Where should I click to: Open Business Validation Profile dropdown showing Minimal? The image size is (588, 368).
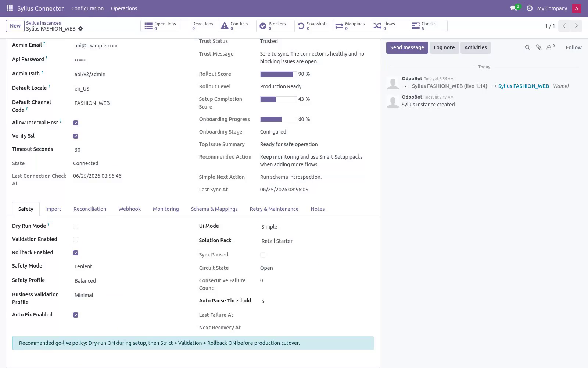tap(130, 295)
